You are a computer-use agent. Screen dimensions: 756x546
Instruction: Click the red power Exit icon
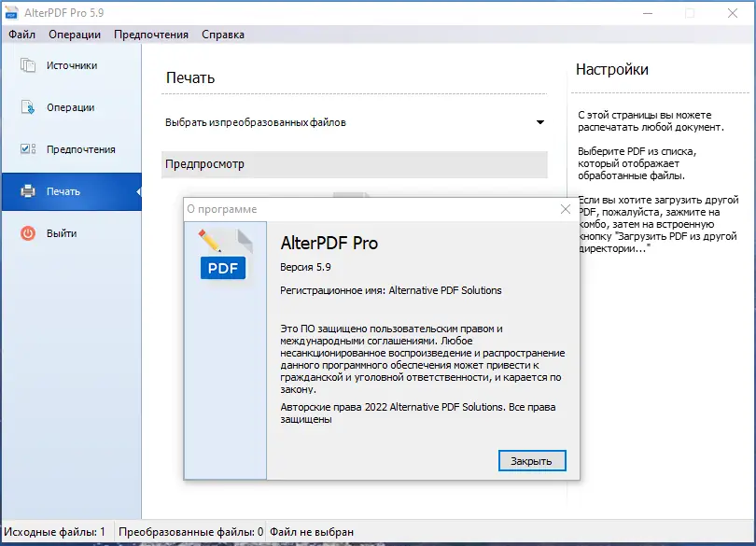pyautogui.click(x=28, y=233)
